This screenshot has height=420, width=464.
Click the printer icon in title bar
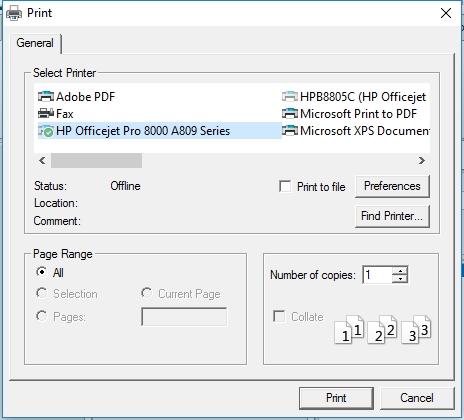(x=14, y=13)
